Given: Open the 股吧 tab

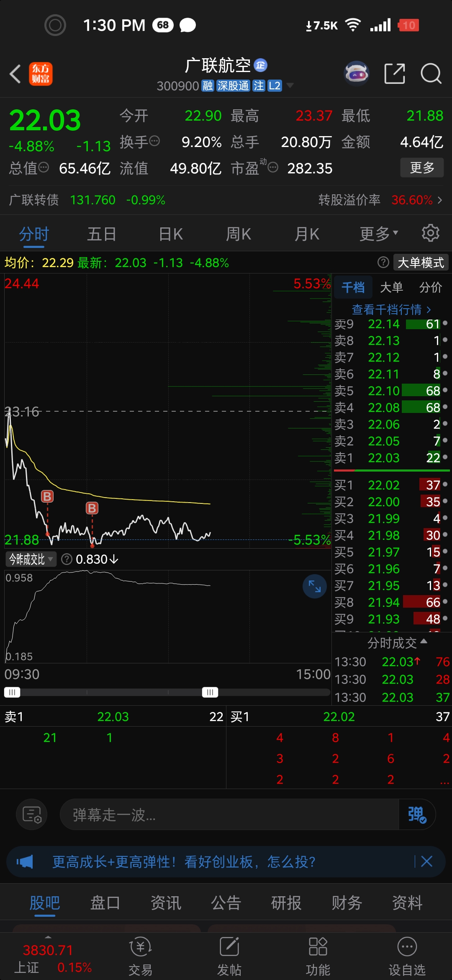Looking at the screenshot, I should pos(45,903).
